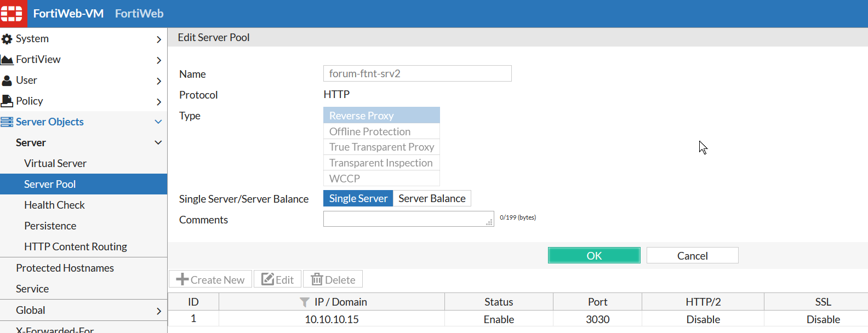Click the trash icon on Delete
This screenshot has width=868, height=333.
(x=317, y=279)
